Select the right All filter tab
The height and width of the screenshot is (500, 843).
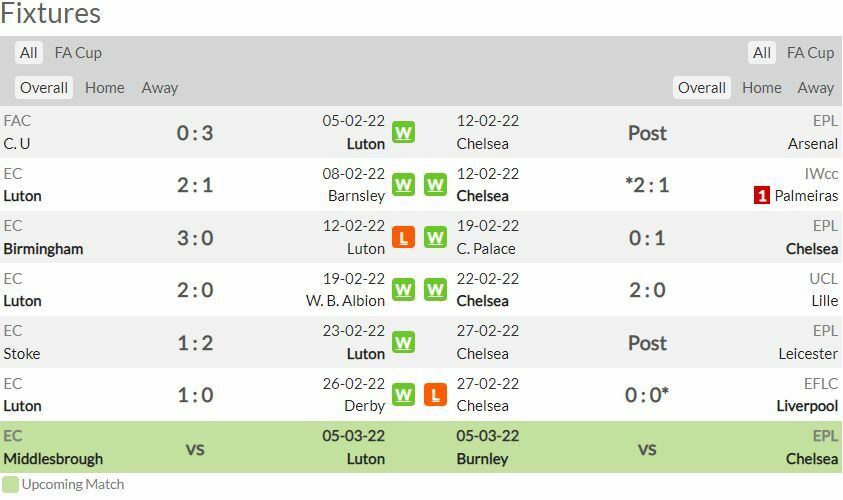(762, 53)
